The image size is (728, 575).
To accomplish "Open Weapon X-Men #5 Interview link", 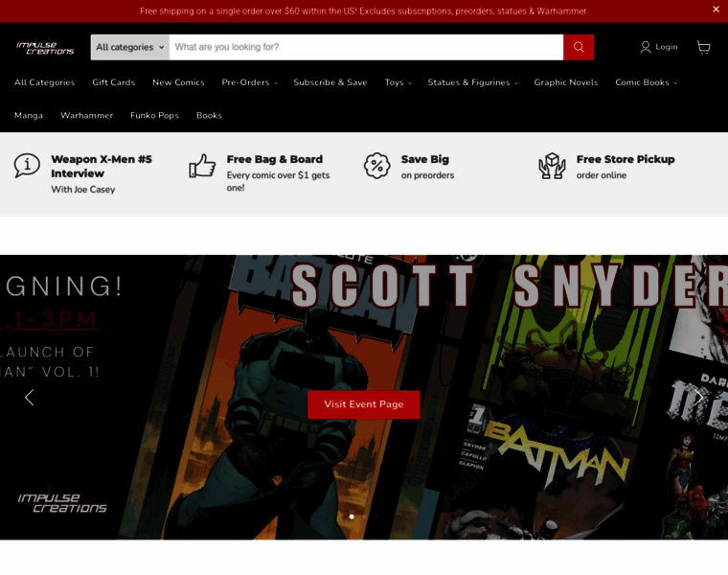I will coord(102,166).
